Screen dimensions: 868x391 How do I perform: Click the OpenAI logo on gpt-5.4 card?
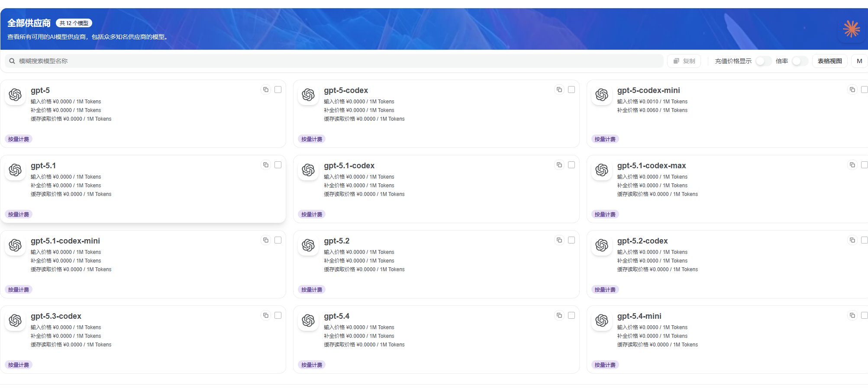[x=308, y=320]
